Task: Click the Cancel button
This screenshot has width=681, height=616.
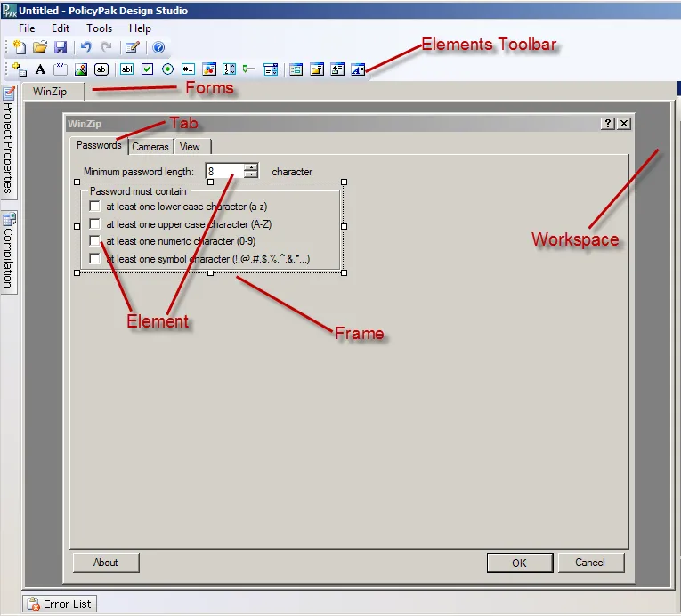Action: (x=590, y=563)
